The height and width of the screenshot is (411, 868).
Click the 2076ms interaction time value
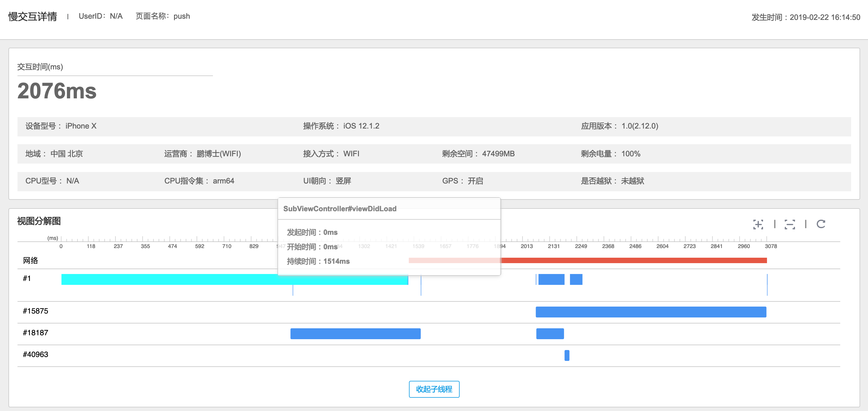tap(57, 91)
